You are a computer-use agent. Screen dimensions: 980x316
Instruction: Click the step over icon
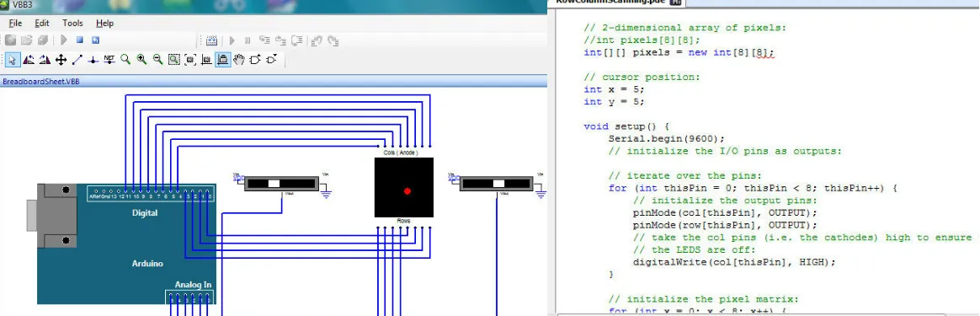click(280, 40)
